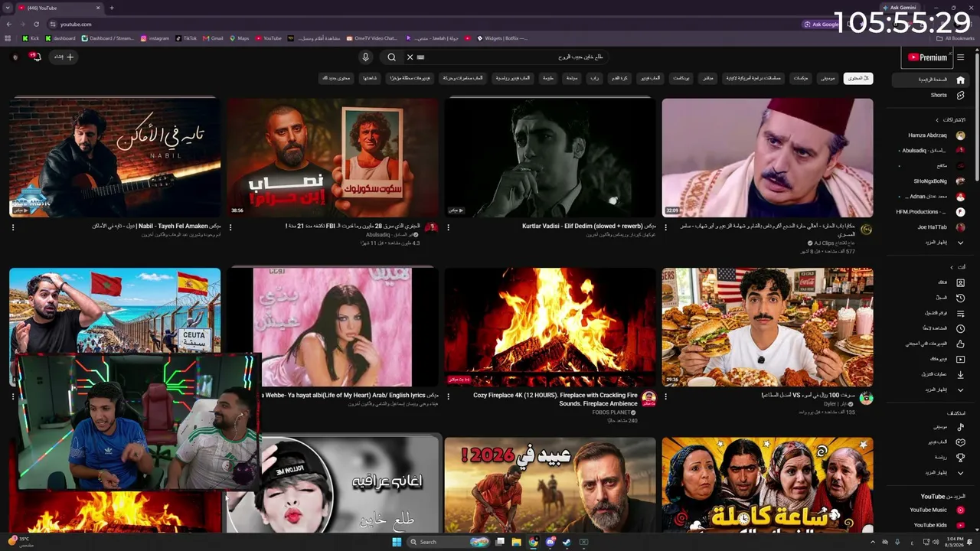Open liked videos thumbs-up icon

[960, 344]
